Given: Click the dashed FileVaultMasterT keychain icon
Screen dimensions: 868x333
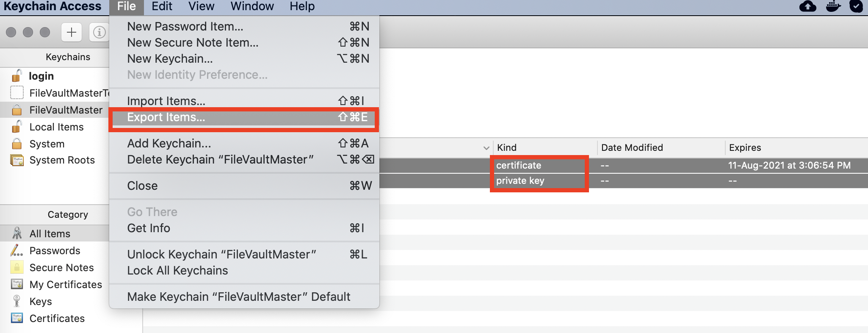Looking at the screenshot, I should tap(17, 93).
